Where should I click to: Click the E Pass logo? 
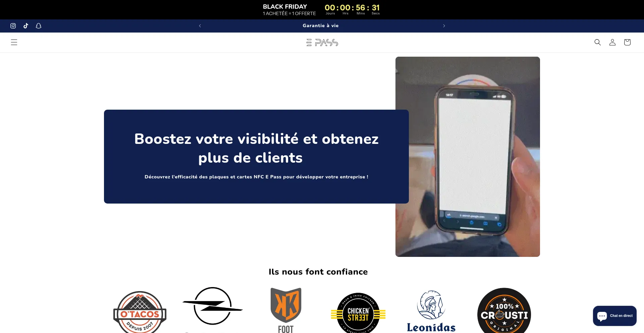pos(322,43)
